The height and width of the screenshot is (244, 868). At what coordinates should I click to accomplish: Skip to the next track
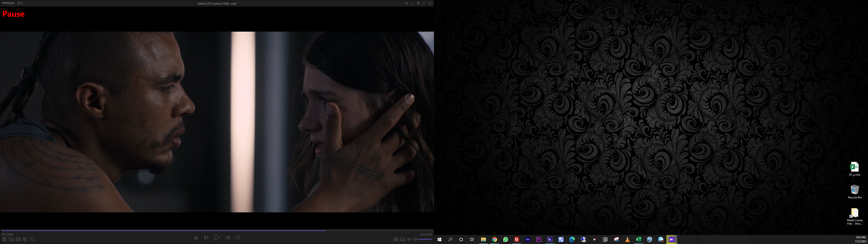[228, 238]
